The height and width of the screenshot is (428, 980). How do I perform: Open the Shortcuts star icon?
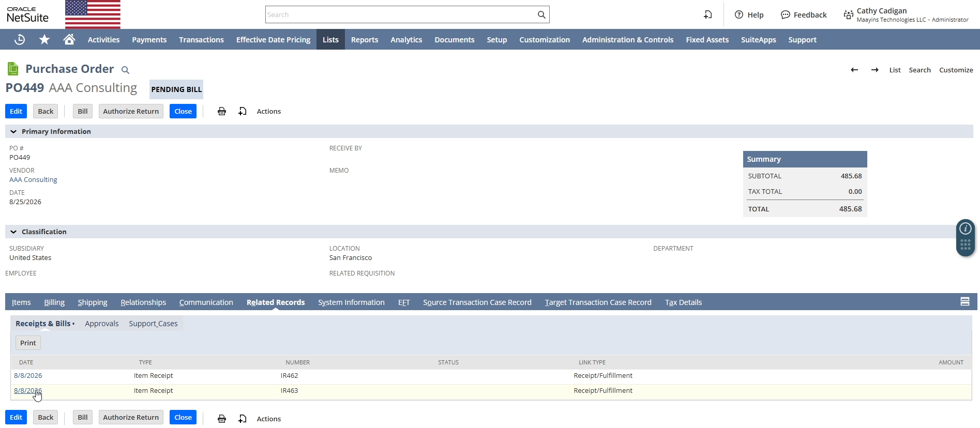44,39
